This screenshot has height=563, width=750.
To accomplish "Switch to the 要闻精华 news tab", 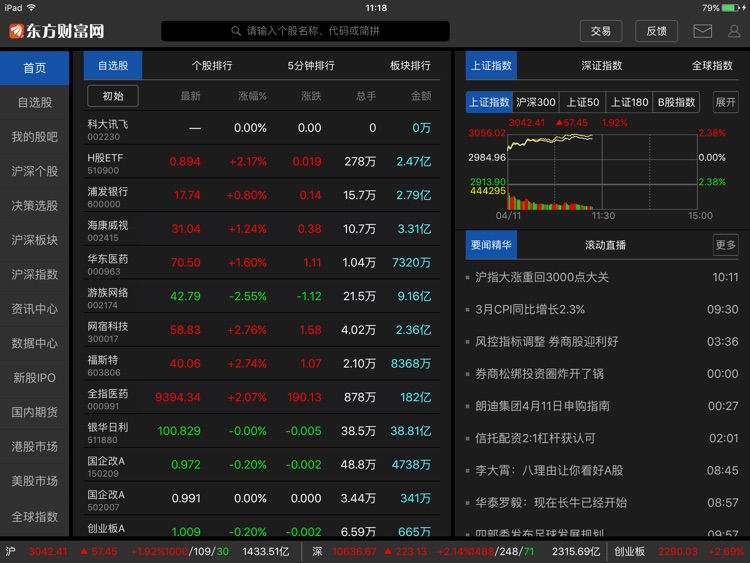I will point(491,245).
